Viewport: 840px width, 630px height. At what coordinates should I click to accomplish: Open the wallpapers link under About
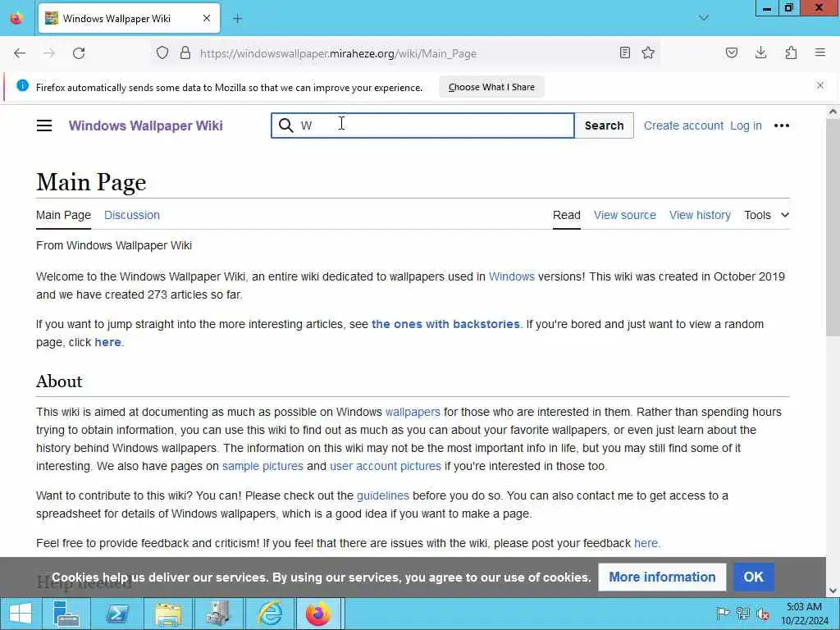(x=413, y=412)
